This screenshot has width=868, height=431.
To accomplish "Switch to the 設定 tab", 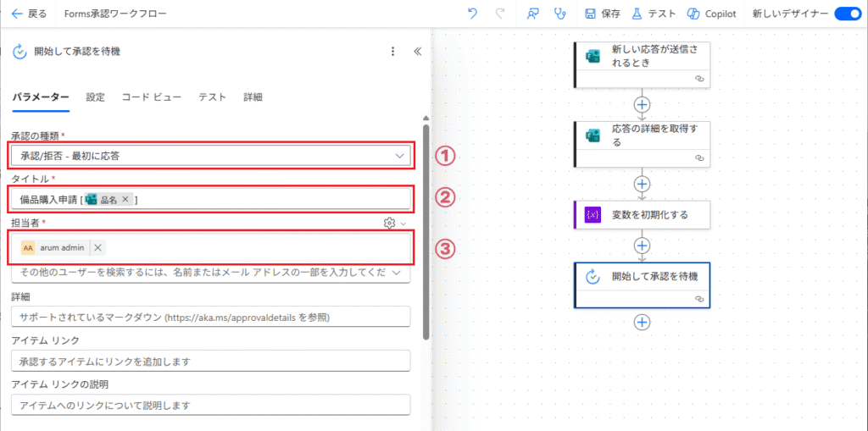I will click(x=95, y=97).
